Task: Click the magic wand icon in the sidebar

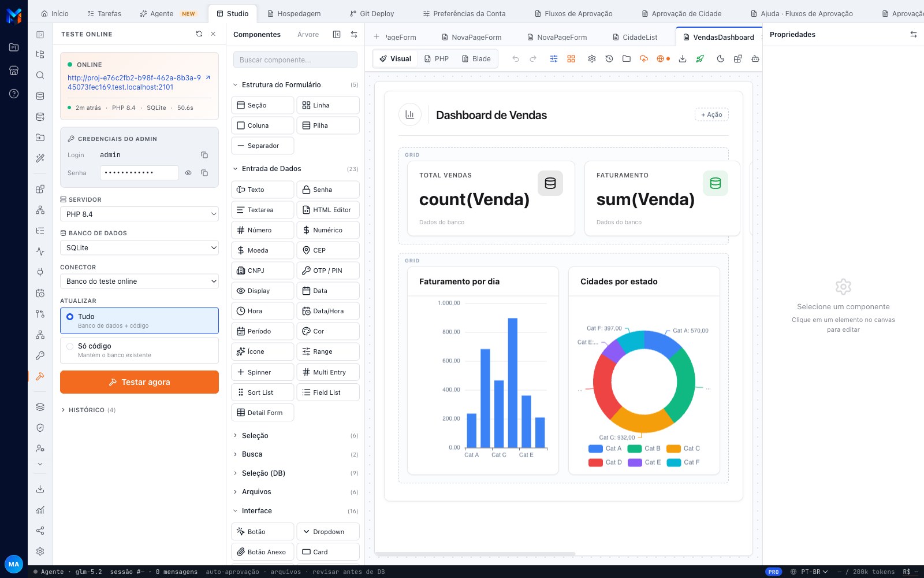Action: (x=40, y=158)
